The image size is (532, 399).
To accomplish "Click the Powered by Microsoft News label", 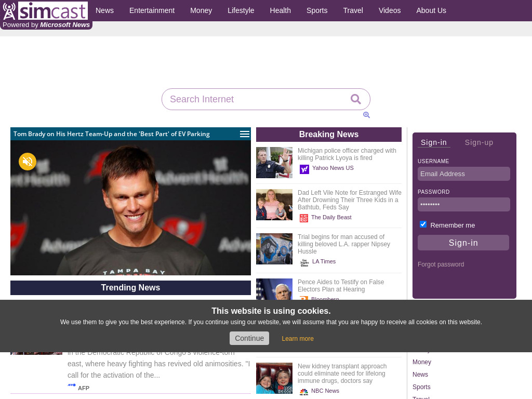I will (46, 25).
